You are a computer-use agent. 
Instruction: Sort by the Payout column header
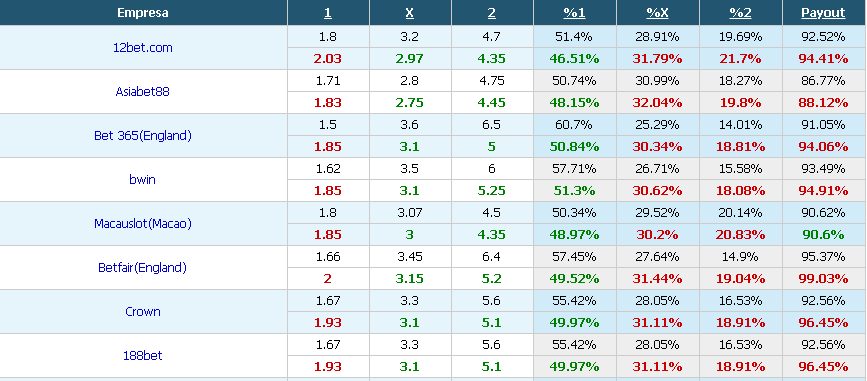pyautogui.click(x=823, y=13)
